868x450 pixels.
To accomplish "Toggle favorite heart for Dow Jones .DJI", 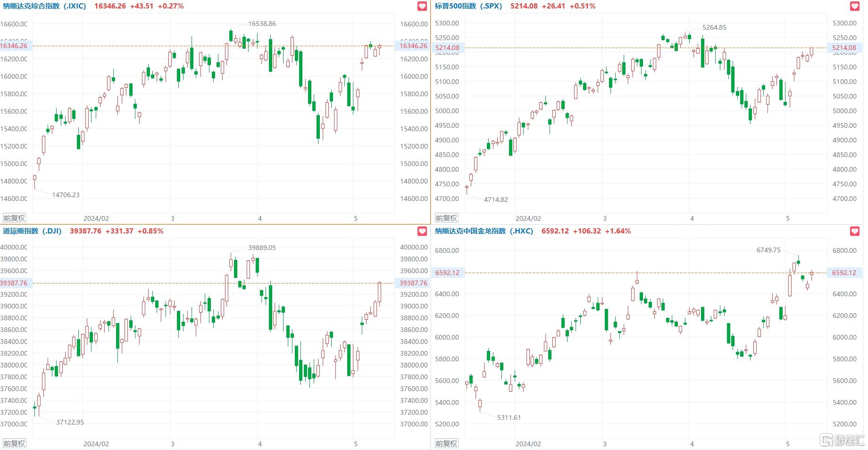I will (x=422, y=231).
